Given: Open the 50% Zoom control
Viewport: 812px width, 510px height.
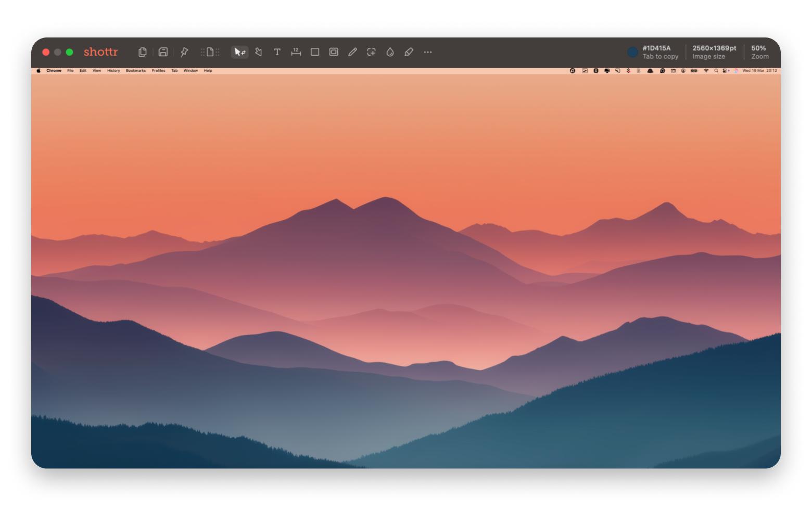Looking at the screenshot, I should point(759,52).
